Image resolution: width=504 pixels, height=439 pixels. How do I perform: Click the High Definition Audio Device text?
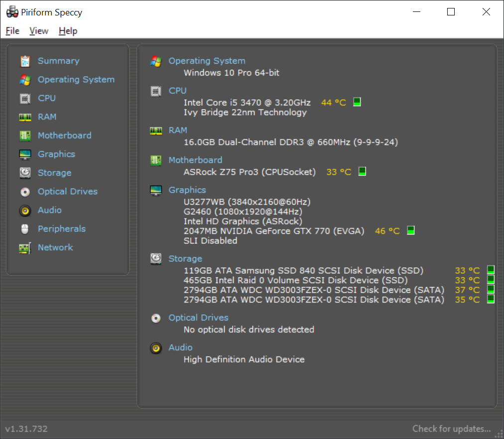244,359
